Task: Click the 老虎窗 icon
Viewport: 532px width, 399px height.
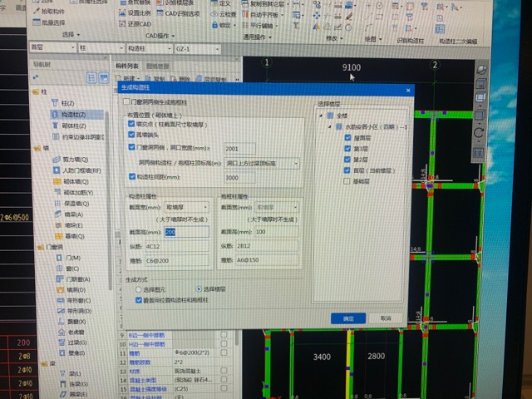Action: pos(62,332)
